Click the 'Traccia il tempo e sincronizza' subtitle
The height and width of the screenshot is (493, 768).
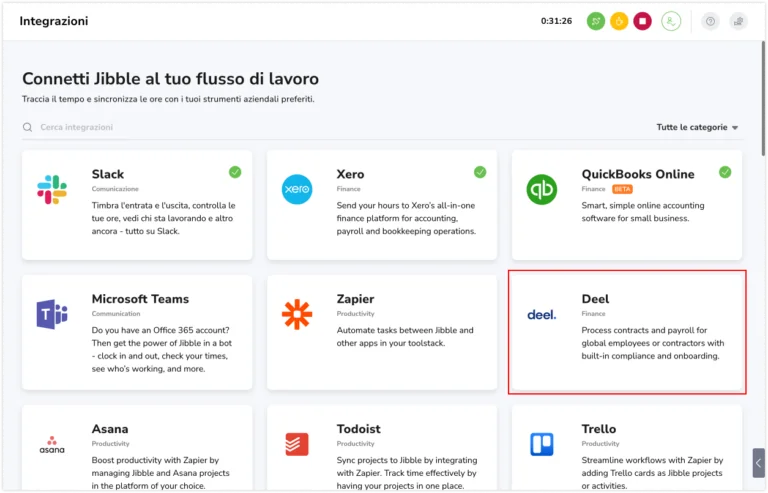168,99
